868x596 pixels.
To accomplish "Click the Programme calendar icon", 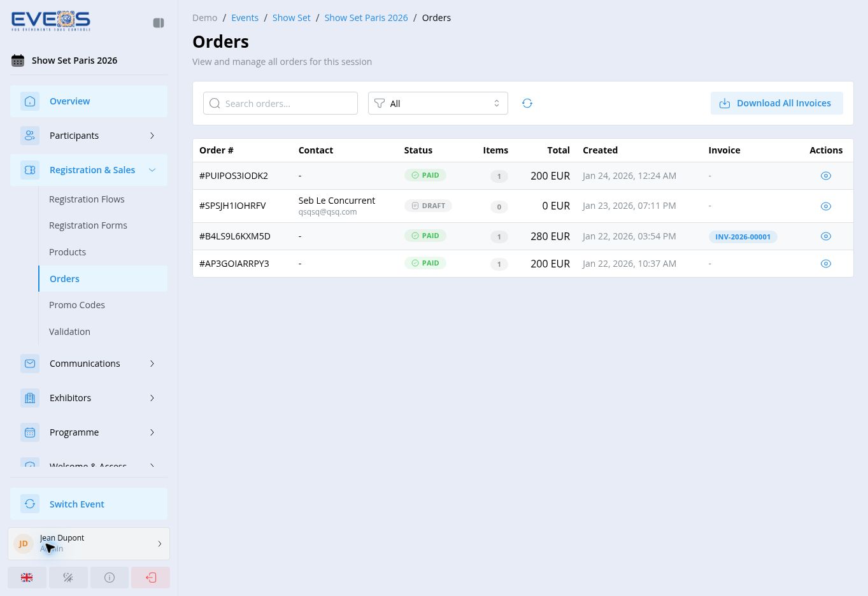I will tap(30, 432).
